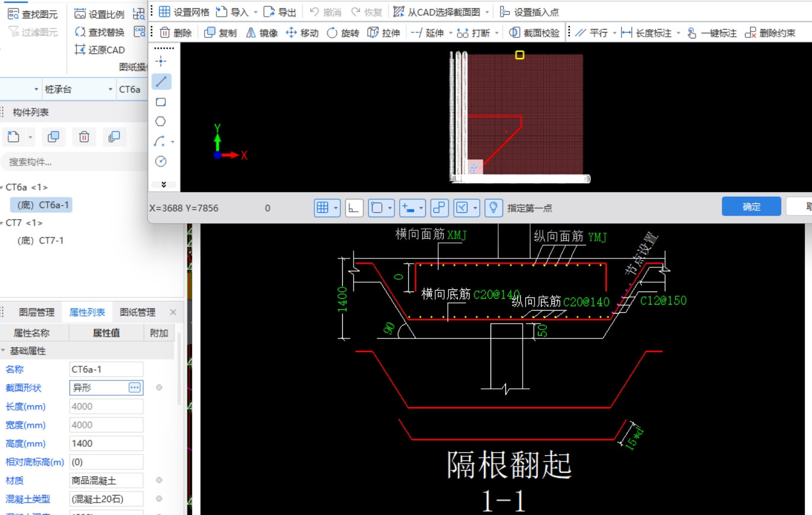
Task: Collapse the 基础属性 property group
Action: pyautogui.click(x=3, y=351)
